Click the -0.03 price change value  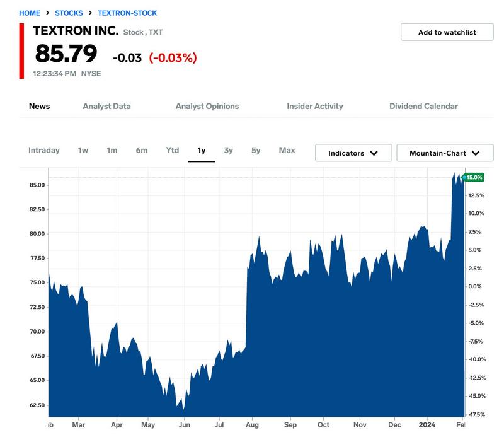[x=127, y=58]
